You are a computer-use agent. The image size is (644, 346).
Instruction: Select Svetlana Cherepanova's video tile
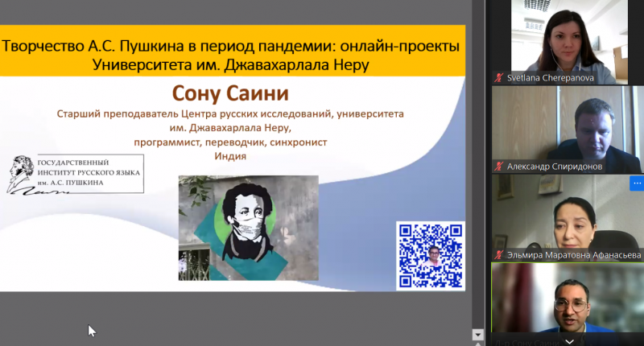567,36
